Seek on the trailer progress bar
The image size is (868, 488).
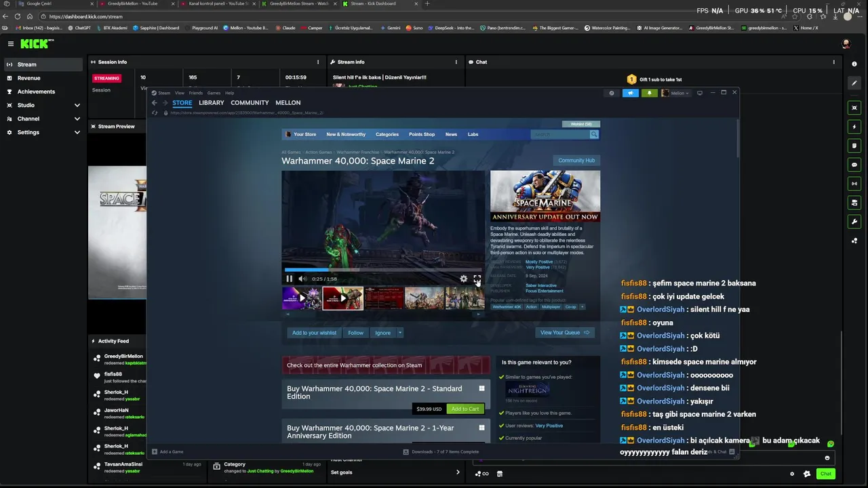[x=383, y=270]
